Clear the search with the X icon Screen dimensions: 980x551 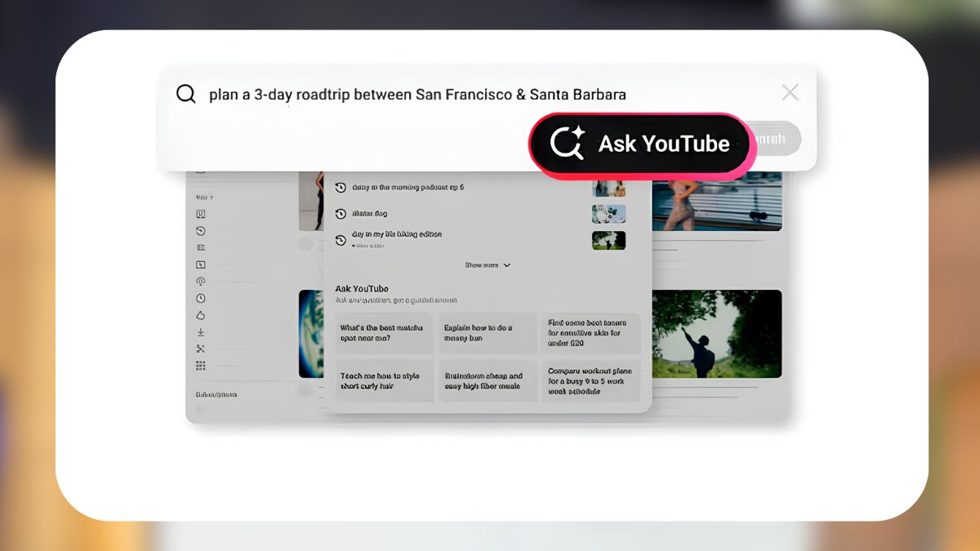coord(790,92)
